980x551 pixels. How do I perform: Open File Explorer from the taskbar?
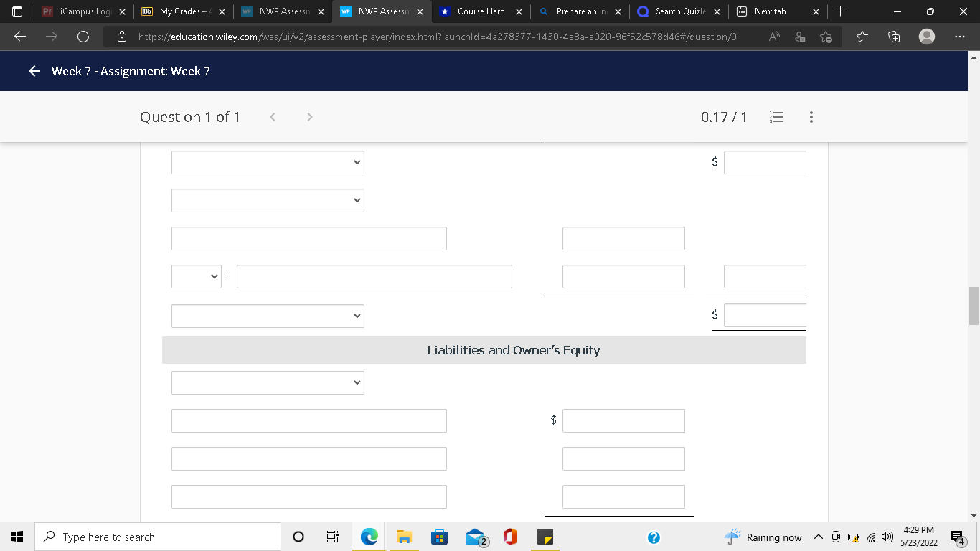coord(404,537)
